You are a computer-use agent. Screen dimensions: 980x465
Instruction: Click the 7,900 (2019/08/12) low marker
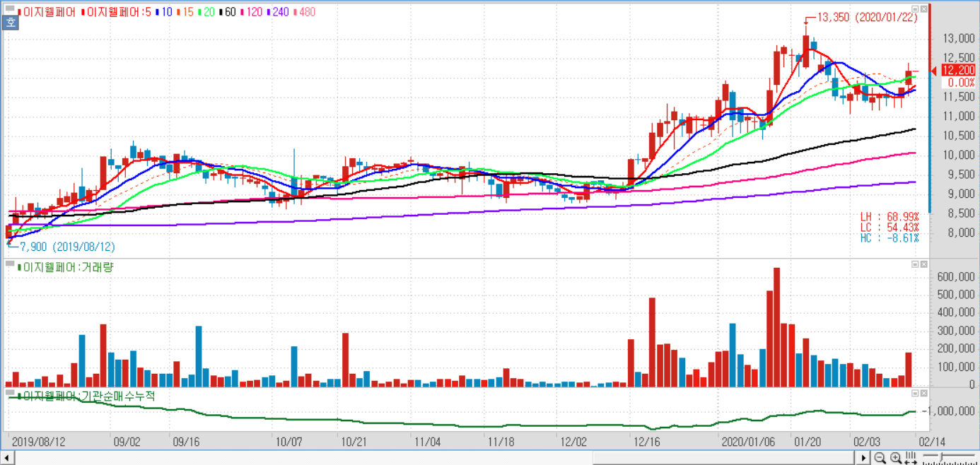(x=66, y=247)
